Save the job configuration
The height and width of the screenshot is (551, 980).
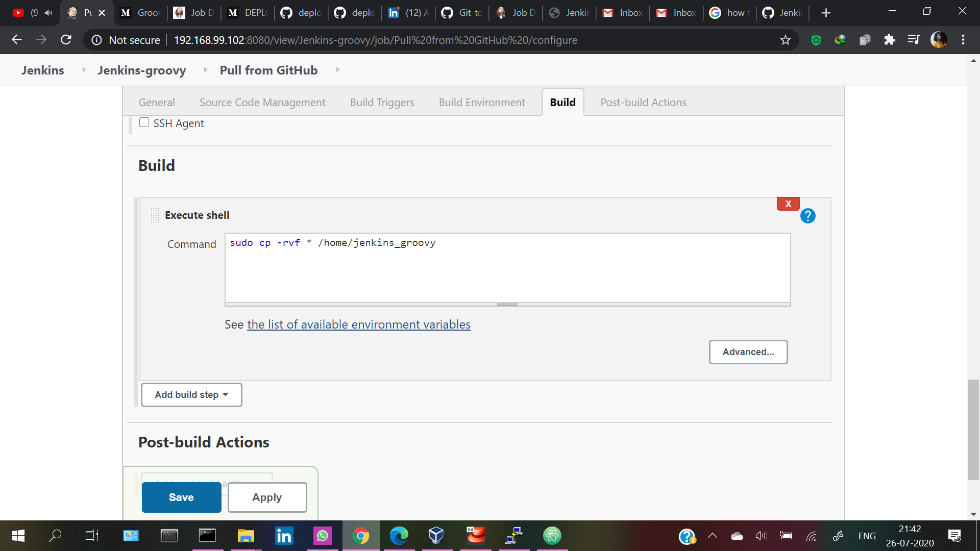coord(181,497)
